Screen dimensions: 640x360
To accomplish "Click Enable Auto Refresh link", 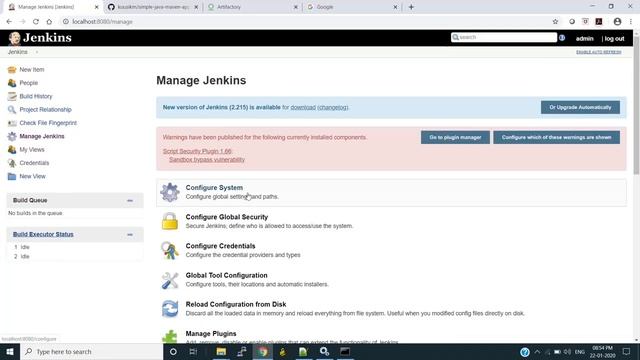I will [599, 52].
